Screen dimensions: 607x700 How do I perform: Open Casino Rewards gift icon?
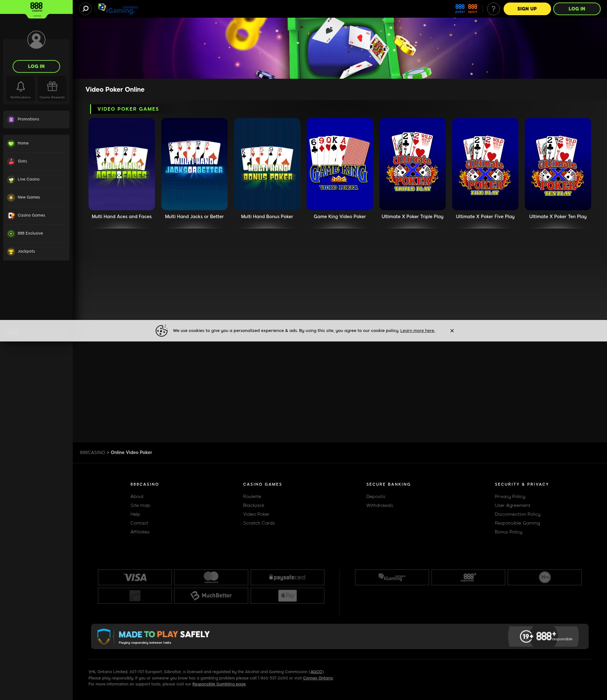pos(52,89)
